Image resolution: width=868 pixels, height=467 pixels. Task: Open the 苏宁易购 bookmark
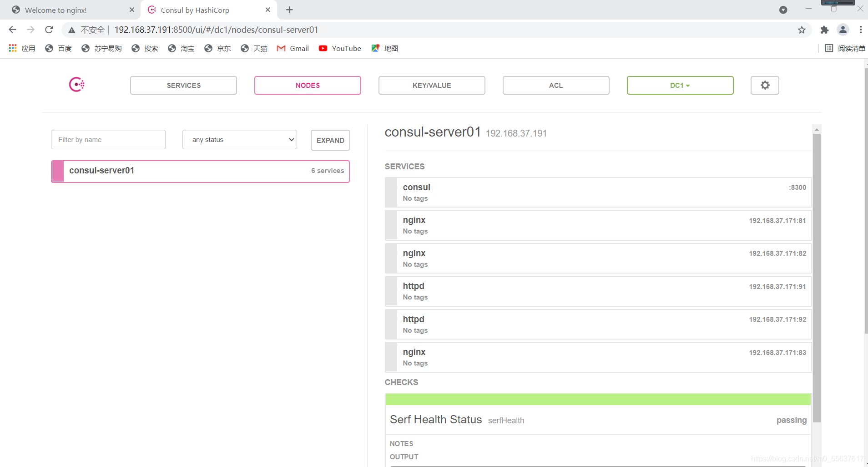101,48
